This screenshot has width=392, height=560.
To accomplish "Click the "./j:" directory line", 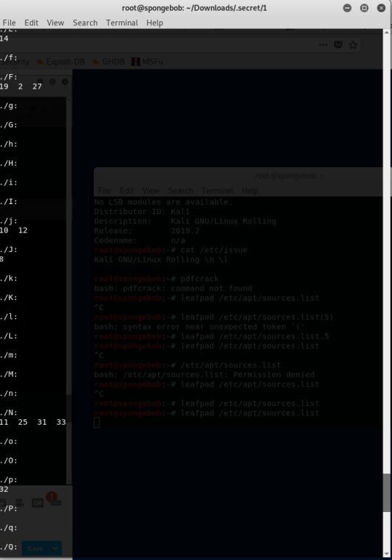I will point(9,221).
